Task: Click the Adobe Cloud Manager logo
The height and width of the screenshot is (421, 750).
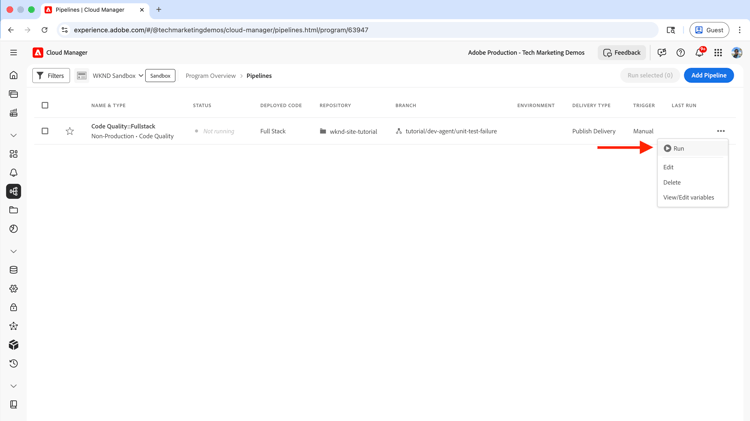Action: click(38, 53)
